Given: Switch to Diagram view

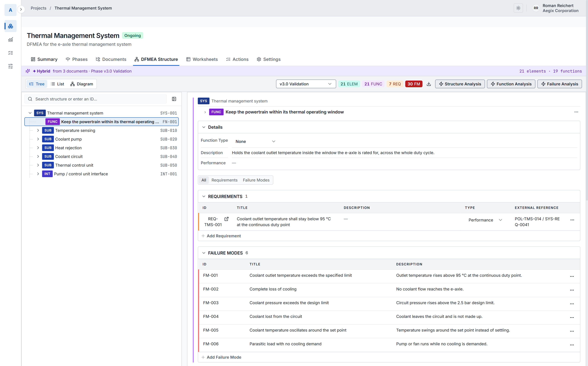Looking at the screenshot, I should pyautogui.click(x=82, y=84).
